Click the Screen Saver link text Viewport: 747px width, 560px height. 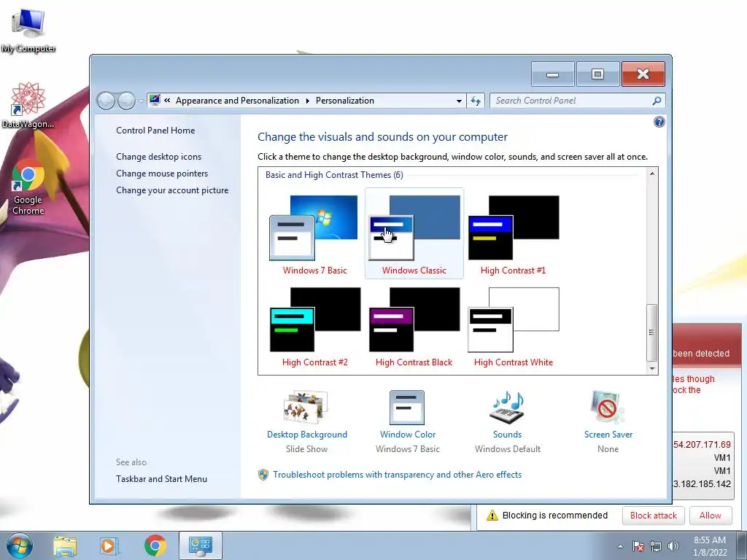pos(608,435)
